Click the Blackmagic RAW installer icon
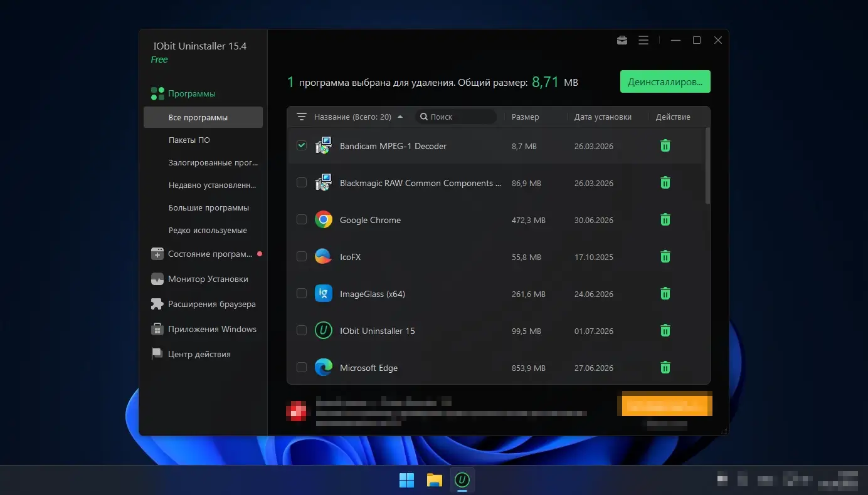 point(323,183)
